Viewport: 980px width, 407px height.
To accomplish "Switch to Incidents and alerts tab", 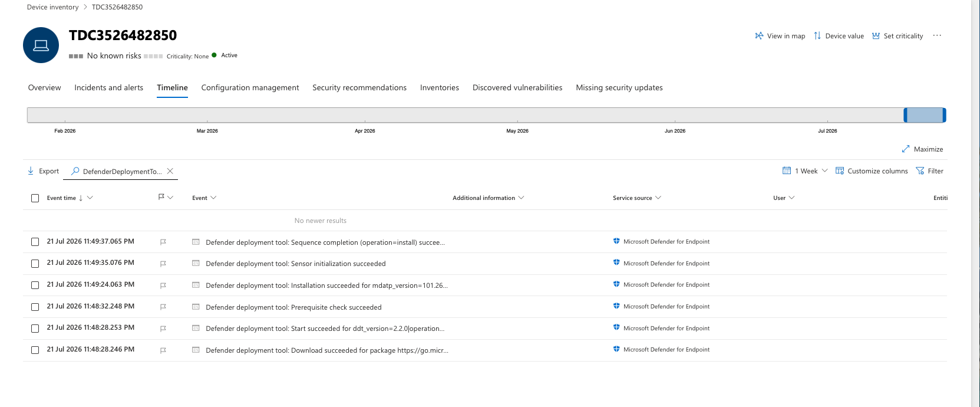I will click(x=108, y=87).
